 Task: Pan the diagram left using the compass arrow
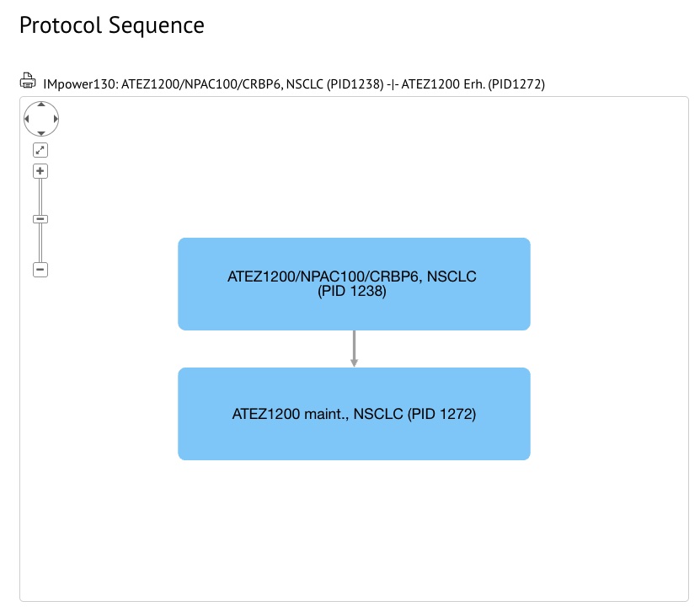click(x=28, y=119)
